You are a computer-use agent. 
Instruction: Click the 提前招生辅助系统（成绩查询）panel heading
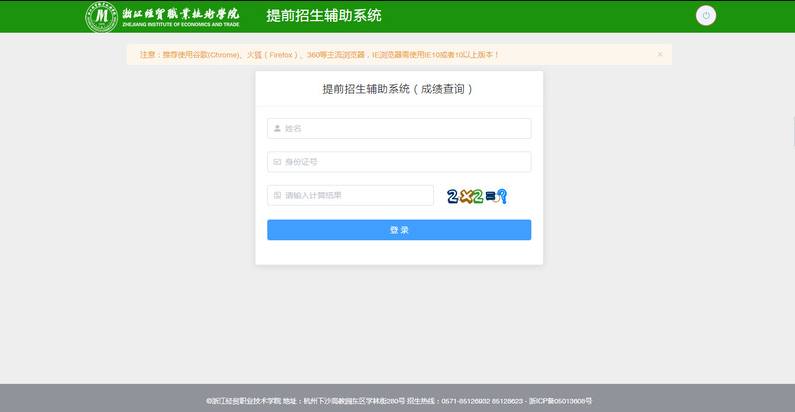pyautogui.click(x=398, y=89)
